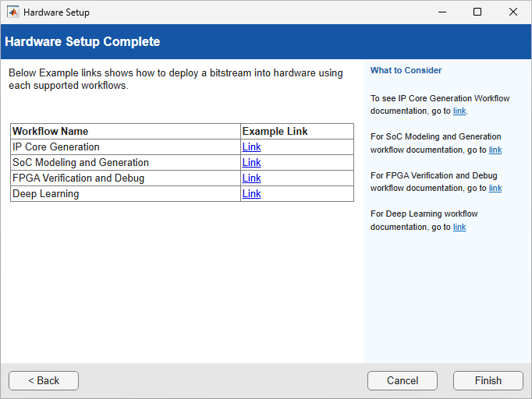Select the SoC Modeling and Generation cell
Image resolution: width=532 pixels, height=399 pixels.
[126, 162]
